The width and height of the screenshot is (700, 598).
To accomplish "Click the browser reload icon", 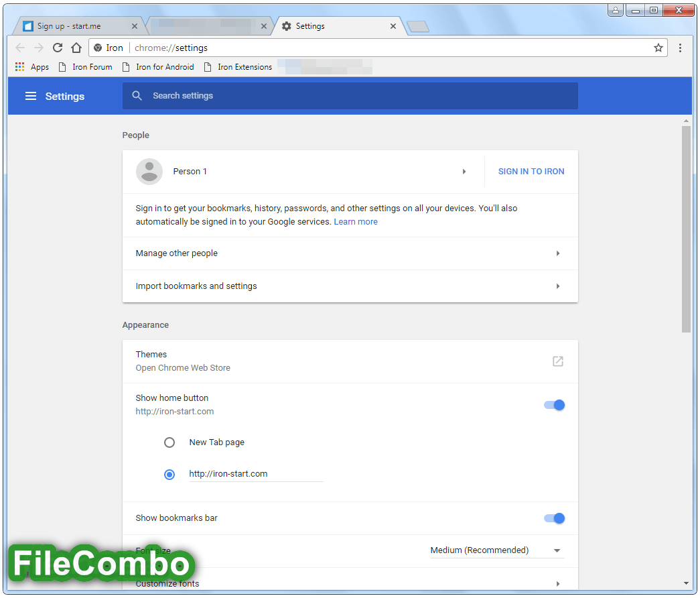I will (58, 48).
